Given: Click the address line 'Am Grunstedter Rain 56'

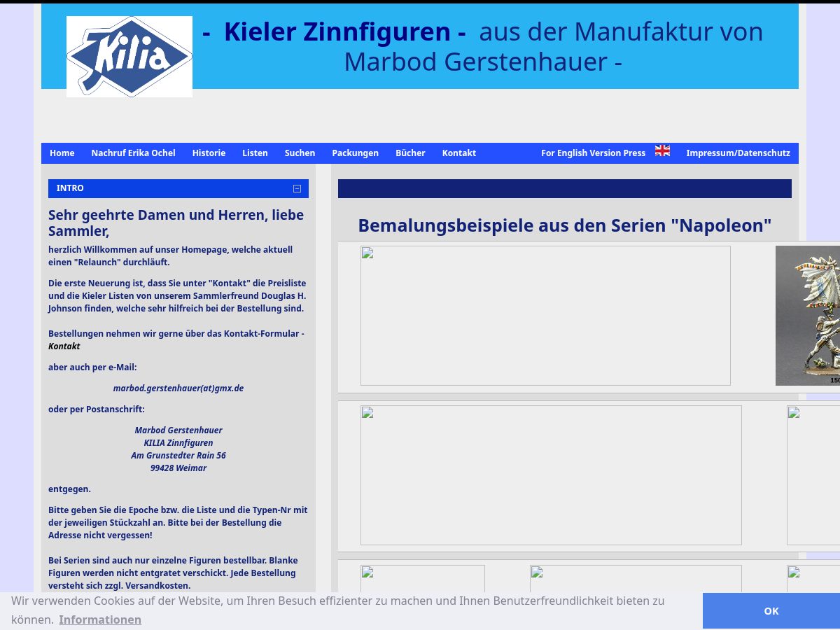Looking at the screenshot, I should [178, 456].
